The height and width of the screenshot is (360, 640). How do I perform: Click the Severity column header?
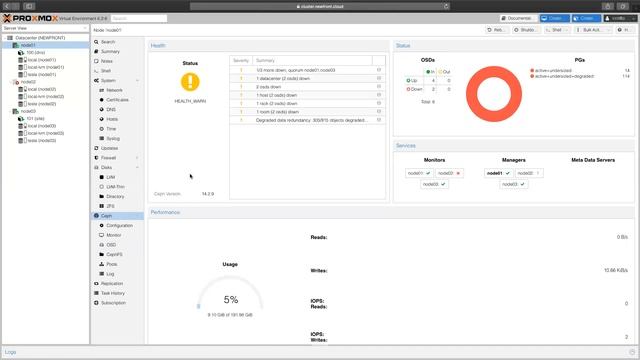pyautogui.click(x=241, y=60)
